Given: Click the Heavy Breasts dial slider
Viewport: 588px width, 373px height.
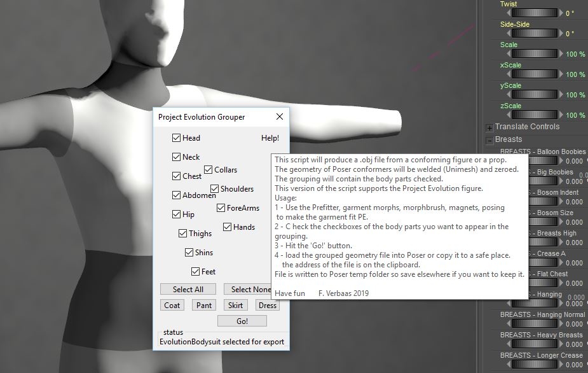Looking at the screenshot, I should pyautogui.click(x=535, y=344).
